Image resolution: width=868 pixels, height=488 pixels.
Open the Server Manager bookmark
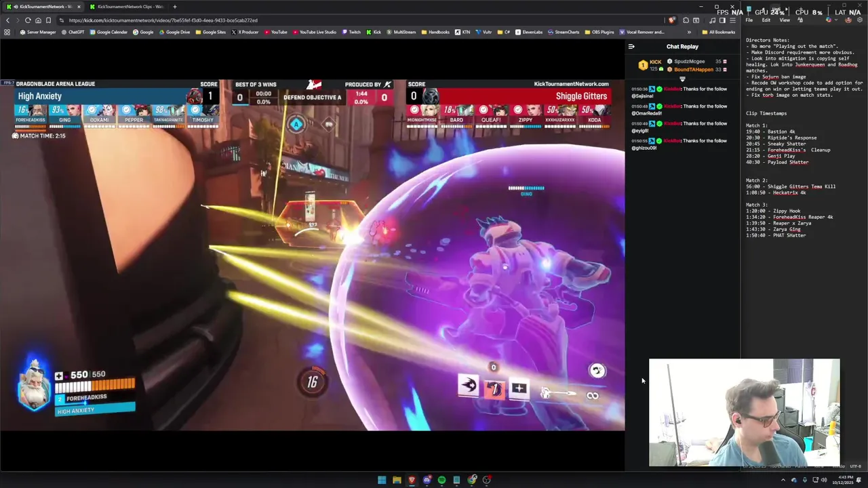pyautogui.click(x=38, y=32)
